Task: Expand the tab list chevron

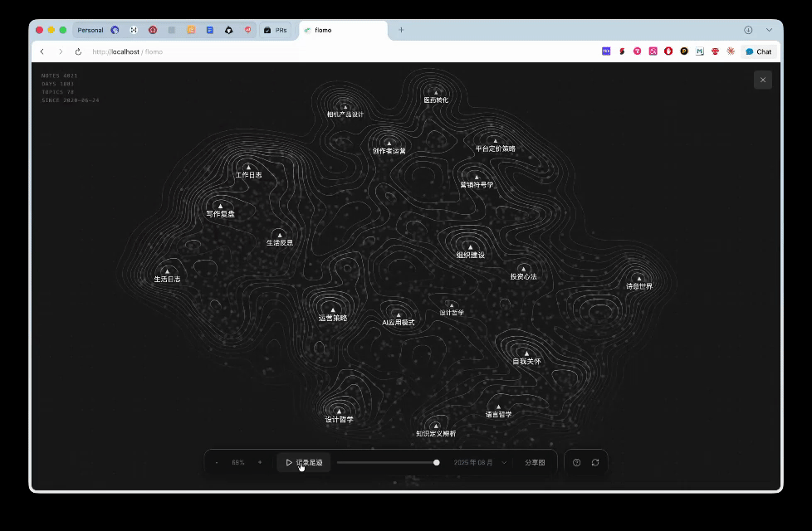Action: pos(769,30)
